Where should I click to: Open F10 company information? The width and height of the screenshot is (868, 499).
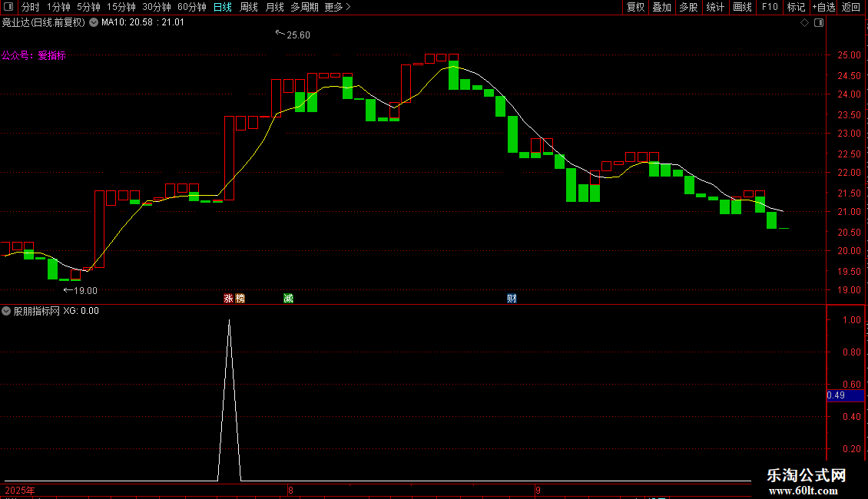[x=770, y=7]
